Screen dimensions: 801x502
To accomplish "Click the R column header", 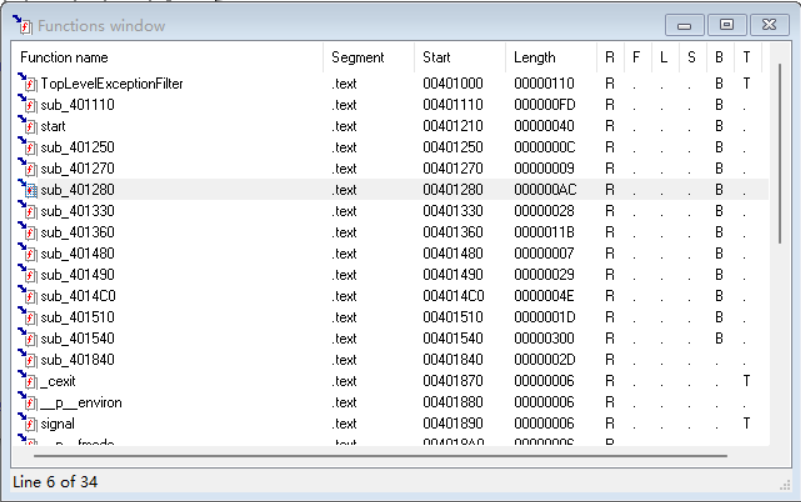I will pyautogui.click(x=610, y=57).
